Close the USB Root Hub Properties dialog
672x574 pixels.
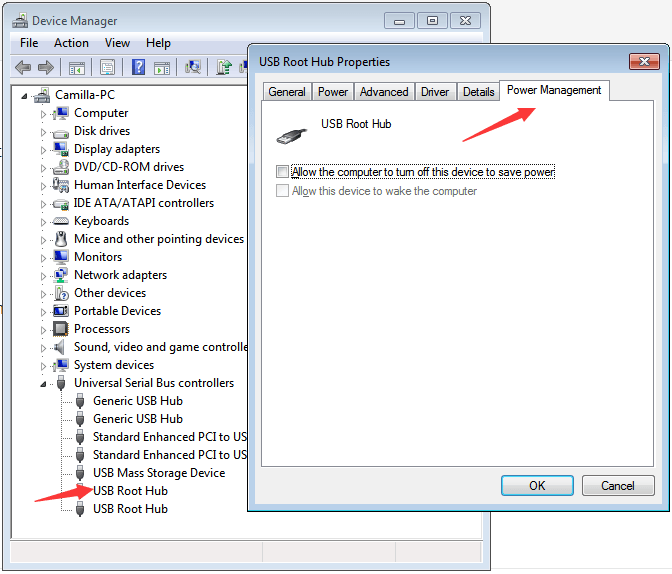(x=644, y=62)
